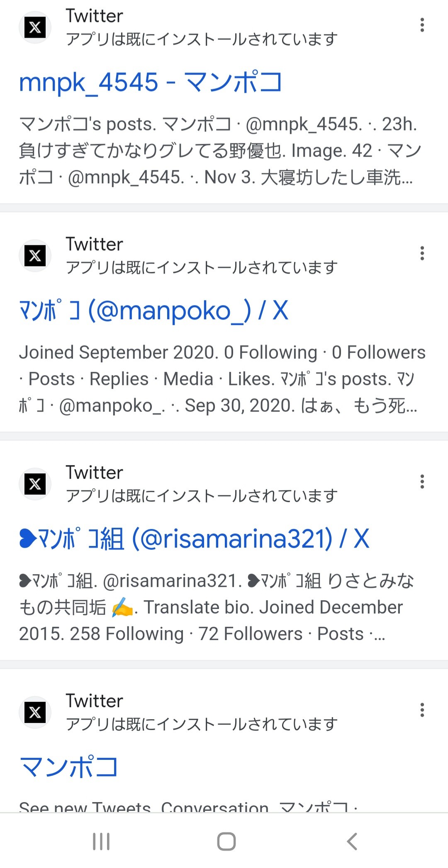
Task: Open three-dot menu for mnpk_4545 result
Action: click(422, 25)
